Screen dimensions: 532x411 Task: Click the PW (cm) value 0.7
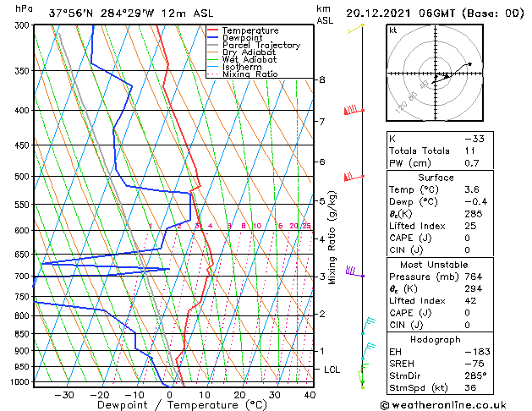pos(472,163)
